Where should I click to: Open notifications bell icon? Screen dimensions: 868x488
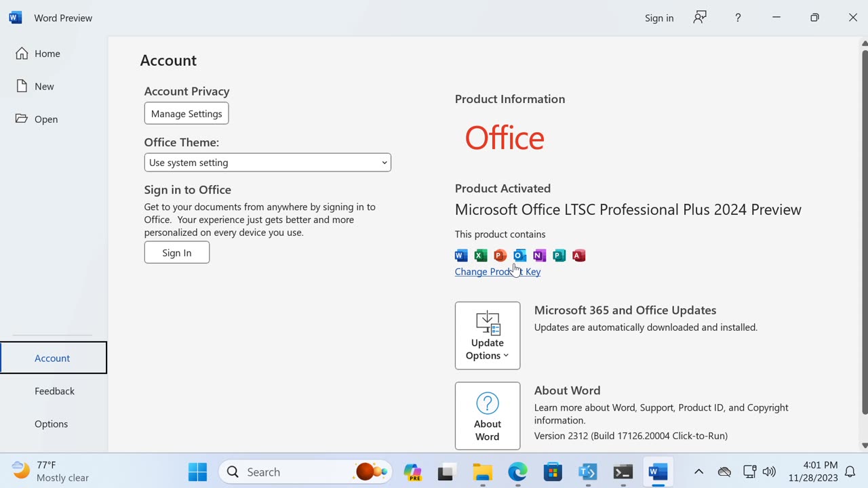[x=850, y=472]
